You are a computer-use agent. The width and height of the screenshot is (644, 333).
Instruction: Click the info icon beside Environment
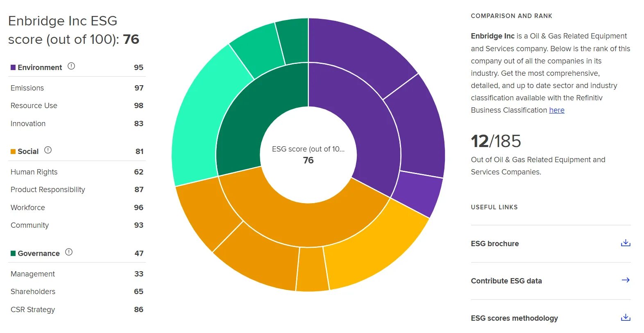[x=71, y=66]
